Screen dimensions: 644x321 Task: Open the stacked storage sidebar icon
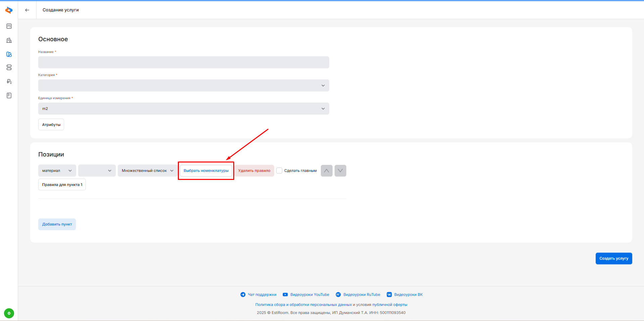point(9,68)
